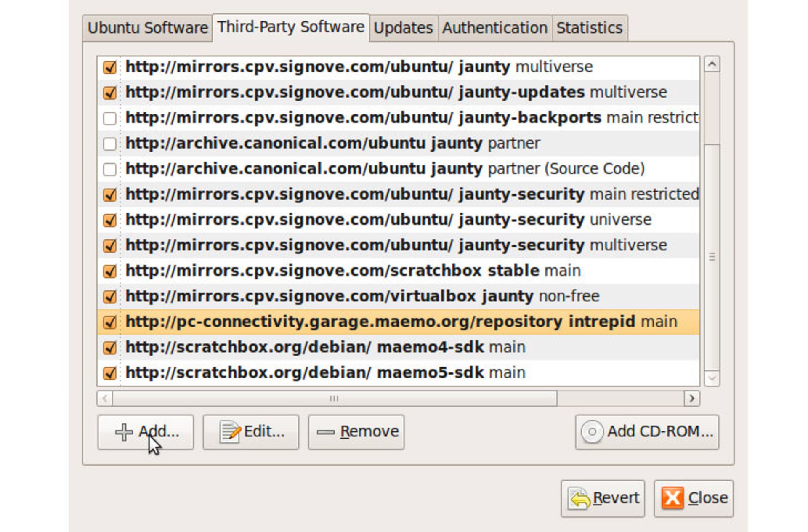The height and width of the screenshot is (532, 808).
Task: Click the Updates tab
Action: click(x=403, y=28)
